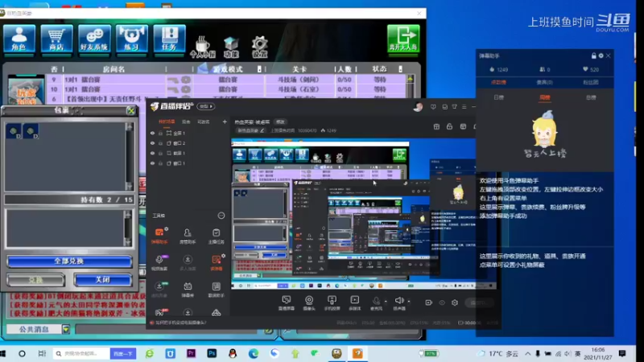
Task: Open the 角色 character menu in the game
Action: (19, 39)
